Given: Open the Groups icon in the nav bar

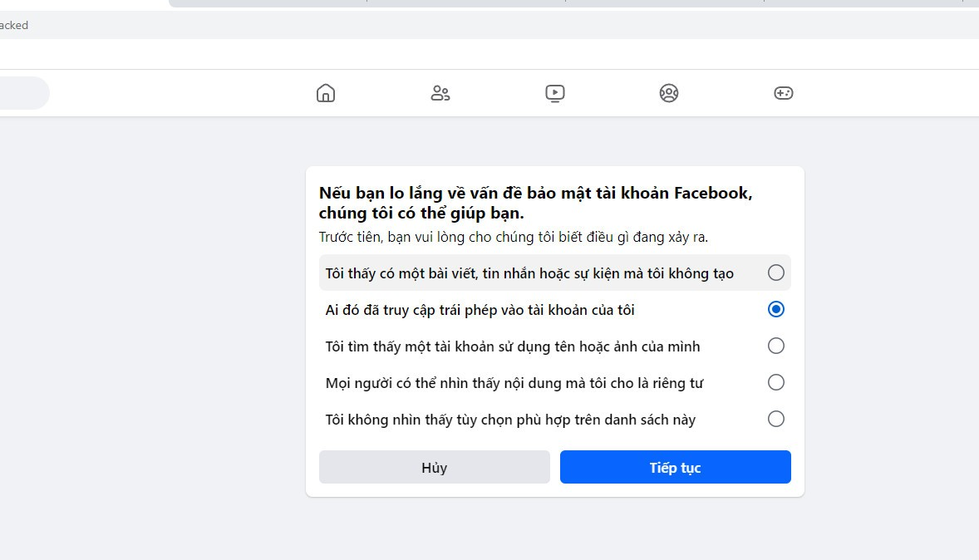Looking at the screenshot, I should (669, 92).
